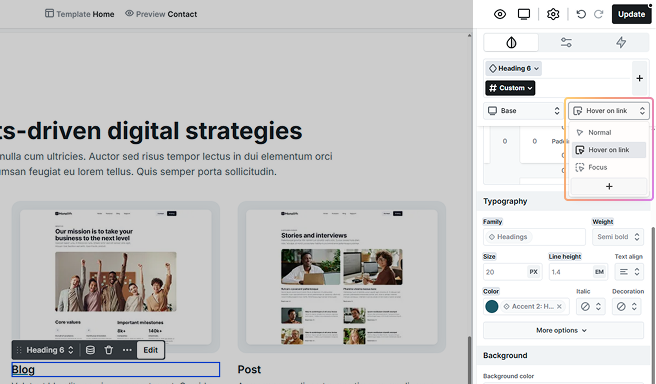Click the digital strategies heading on canvas
Image resolution: width=656 pixels, height=384 pixels.
pos(151,131)
